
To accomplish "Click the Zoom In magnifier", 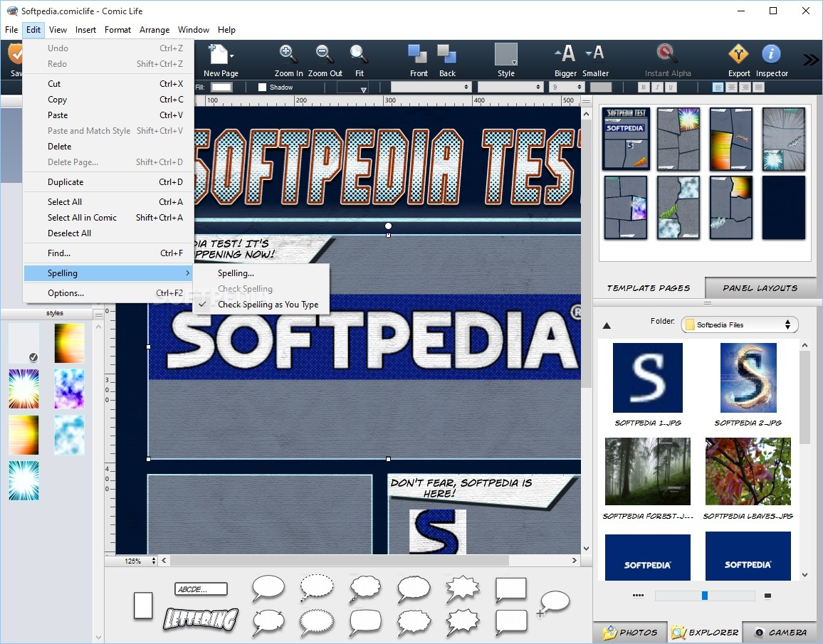I will click(288, 53).
